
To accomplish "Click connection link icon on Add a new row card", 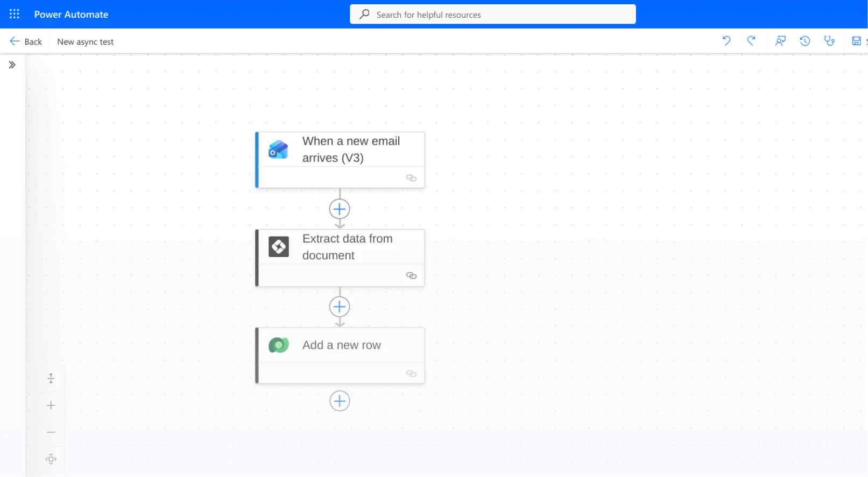I will [411, 374].
